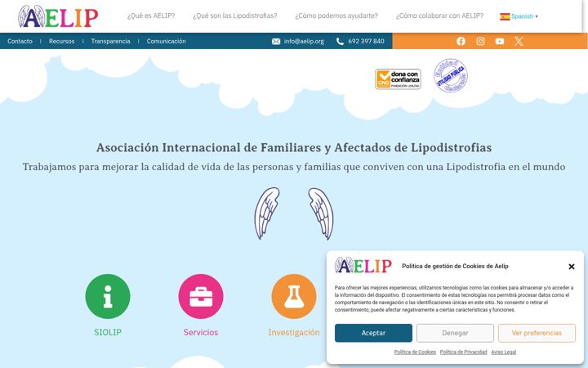Click the envelope icon beside info@aelip.org
The image size is (588, 368).
click(x=276, y=42)
